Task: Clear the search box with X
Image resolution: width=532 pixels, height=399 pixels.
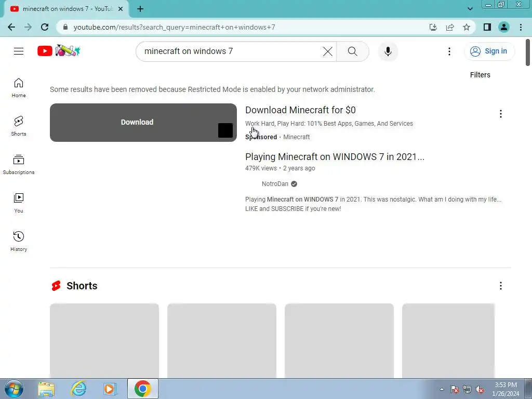Action: click(x=327, y=51)
